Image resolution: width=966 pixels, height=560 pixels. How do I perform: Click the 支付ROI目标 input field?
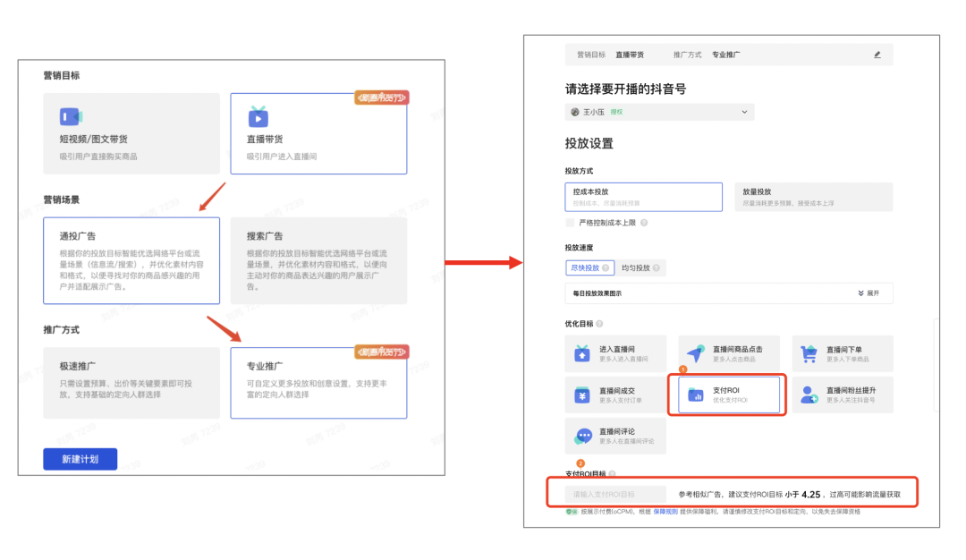pos(615,494)
